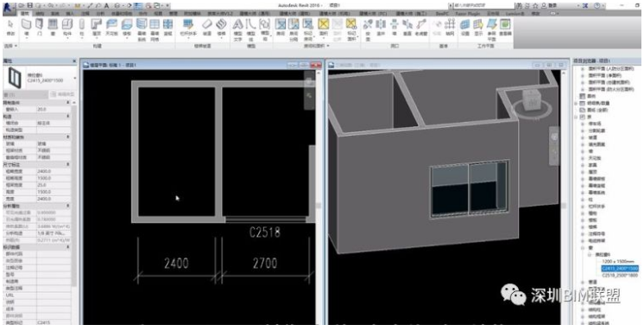Open the type selector dropdown in Properties

coord(75,78)
